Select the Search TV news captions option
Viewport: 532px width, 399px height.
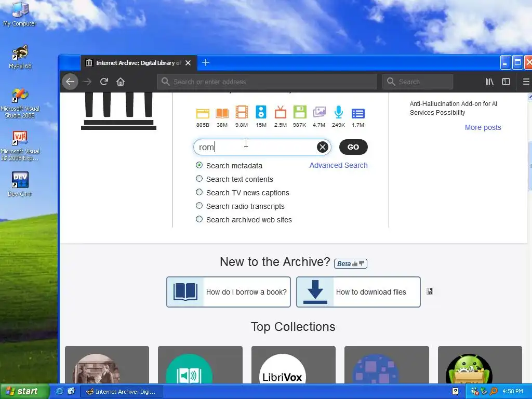[x=199, y=192]
